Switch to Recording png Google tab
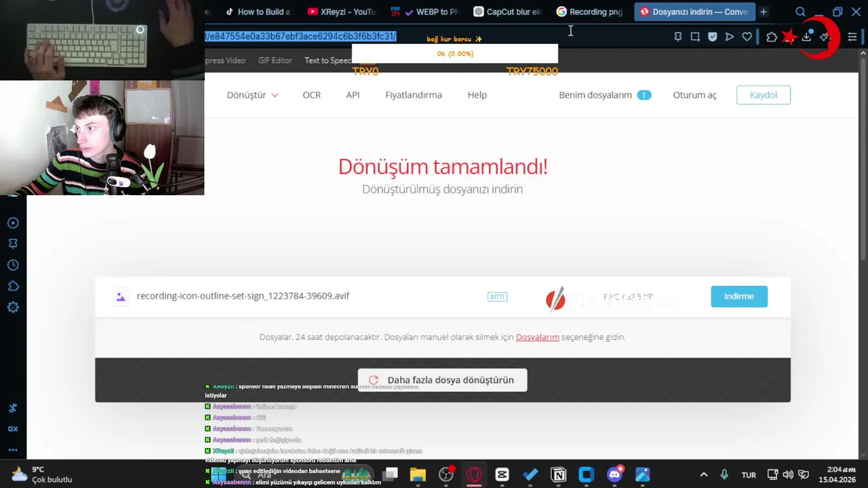This screenshot has height=488, width=868. point(591,12)
